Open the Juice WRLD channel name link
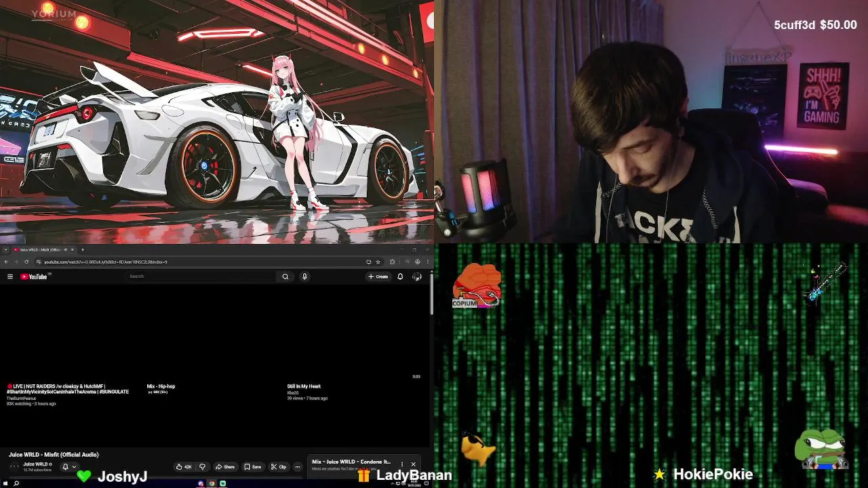 point(35,464)
